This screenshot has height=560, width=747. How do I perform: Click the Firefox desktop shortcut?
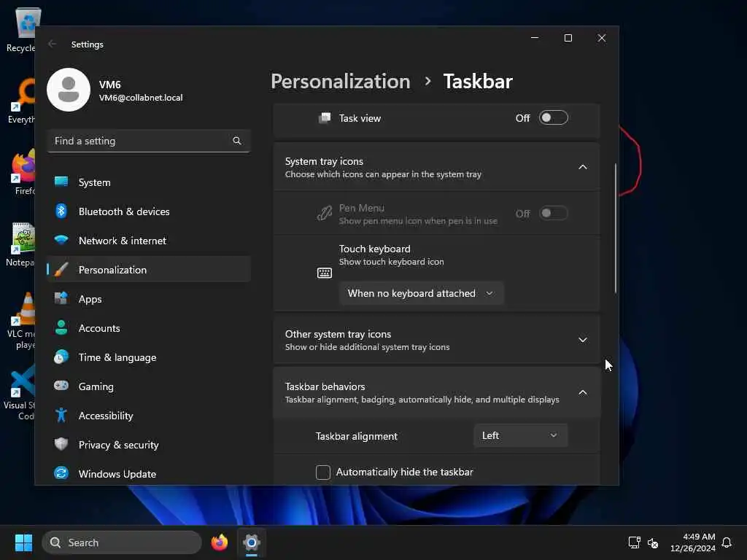pyautogui.click(x=23, y=172)
